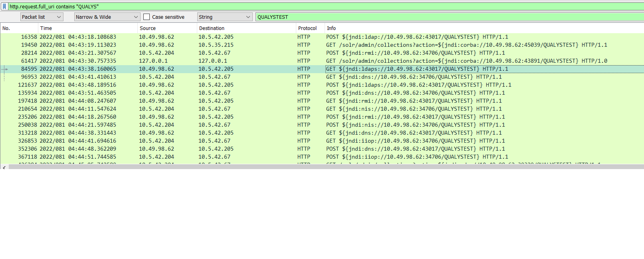This screenshot has width=644, height=259.
Task: Sort by the Info column header
Action: pos(484,28)
